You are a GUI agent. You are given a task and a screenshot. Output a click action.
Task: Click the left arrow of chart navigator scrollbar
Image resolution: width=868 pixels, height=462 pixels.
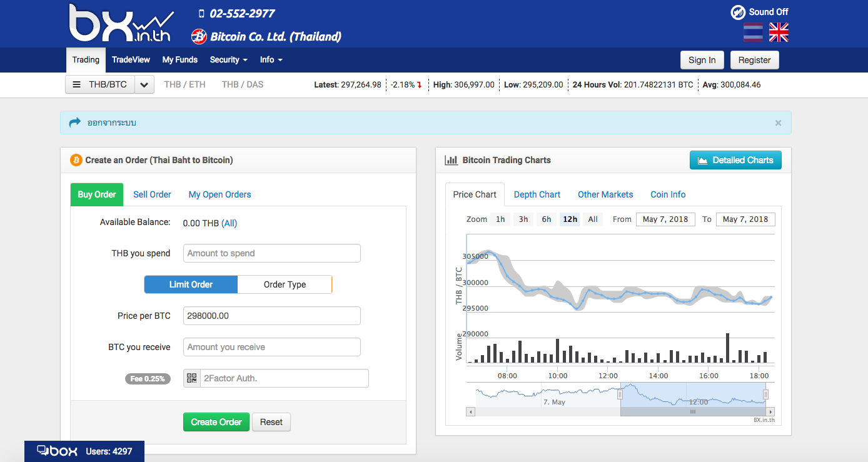(x=470, y=412)
